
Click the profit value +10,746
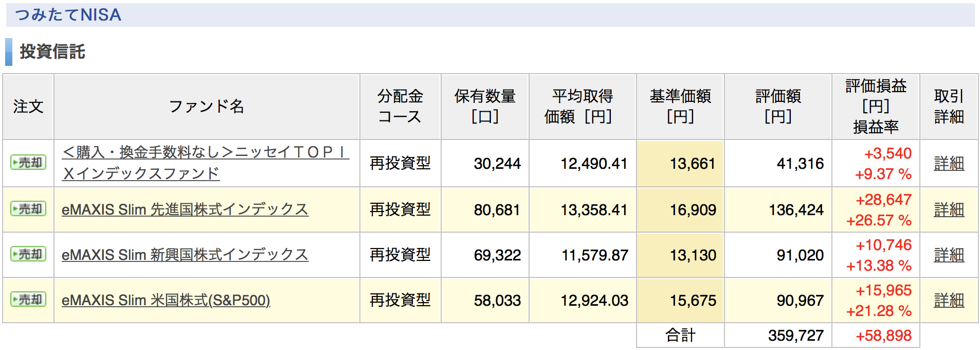(884, 245)
